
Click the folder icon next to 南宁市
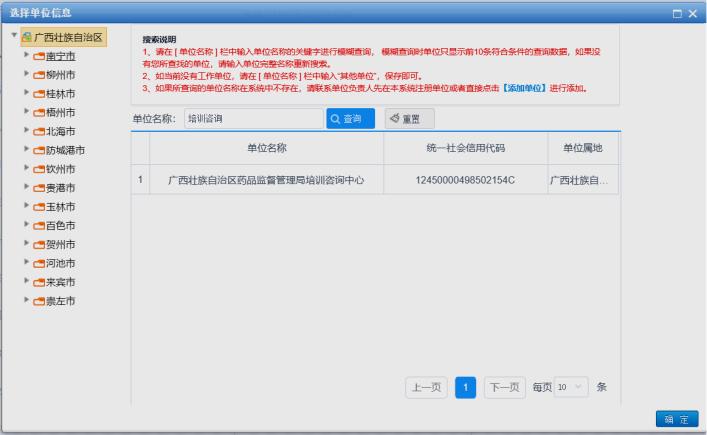(x=39, y=56)
